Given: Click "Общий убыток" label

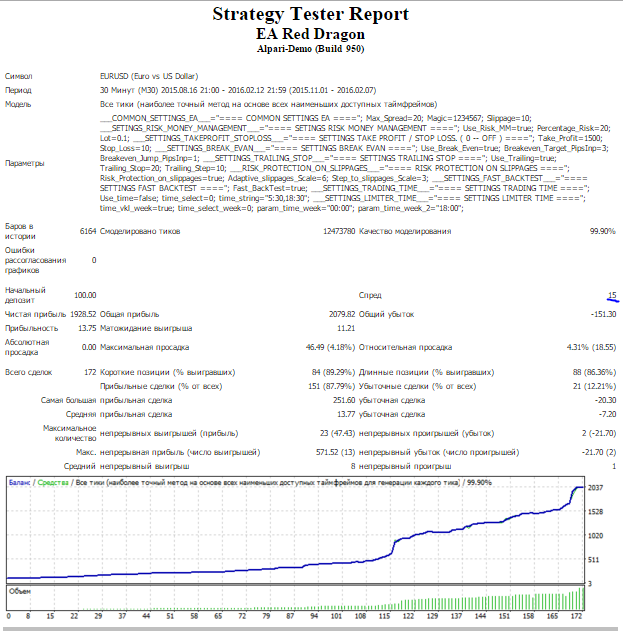Looking at the screenshot, I should click(x=386, y=314).
